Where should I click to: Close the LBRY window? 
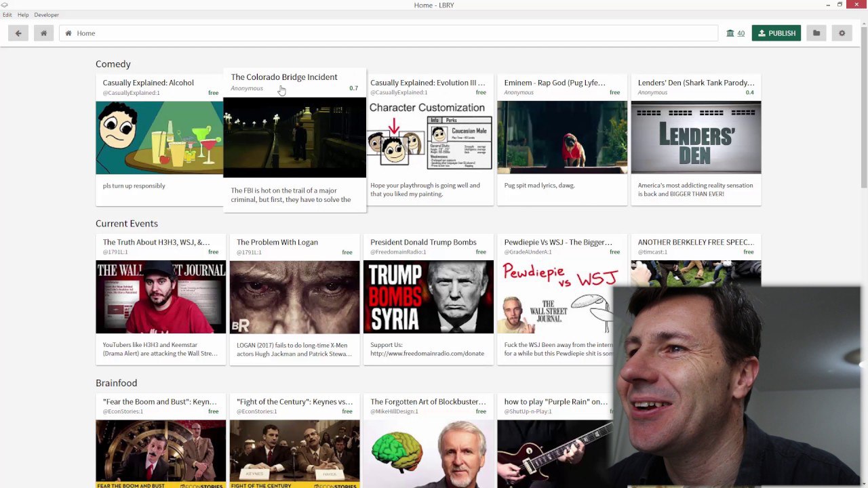(x=857, y=5)
